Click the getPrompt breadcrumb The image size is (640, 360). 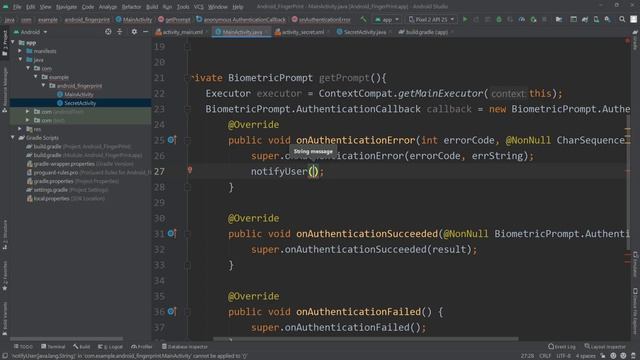174,19
